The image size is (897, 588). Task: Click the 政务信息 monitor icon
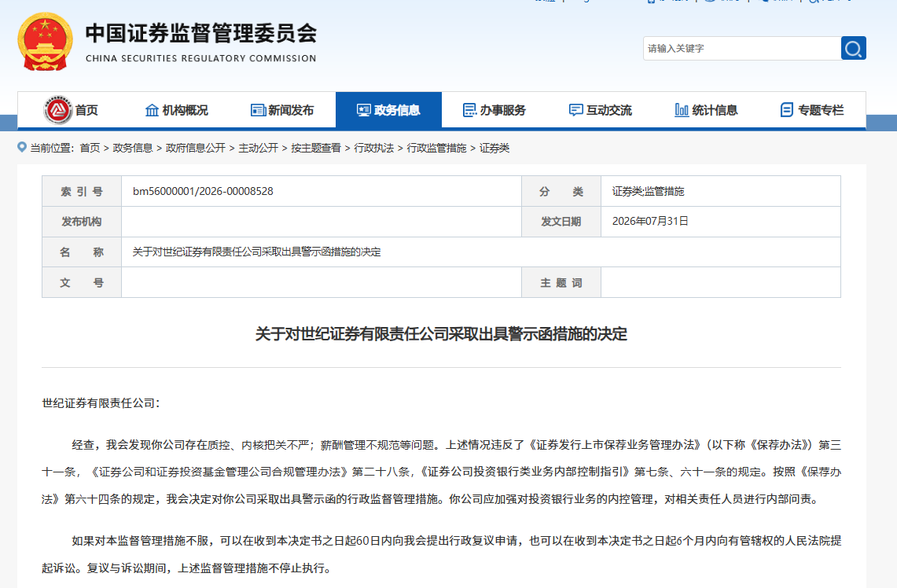click(364, 110)
